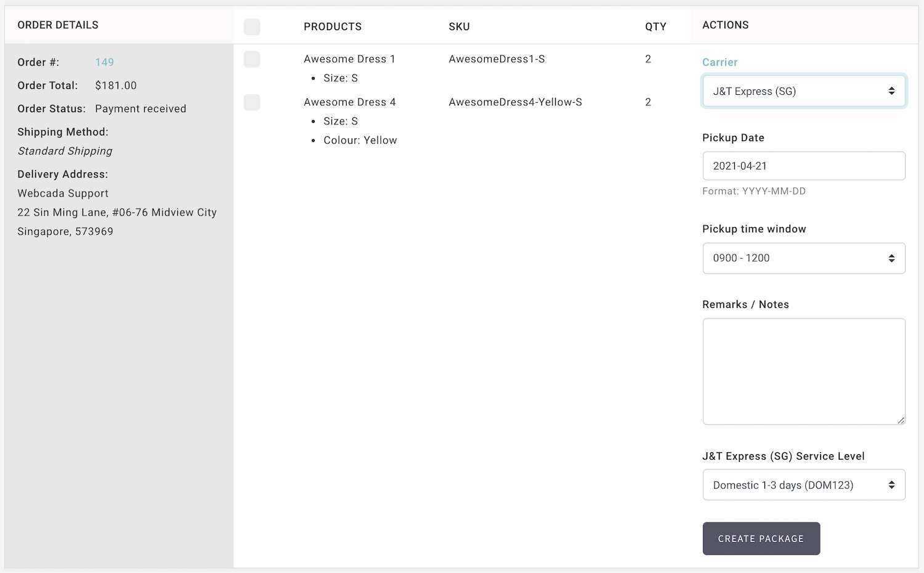Open order number 149 link
Image resolution: width=924 pixels, height=573 pixels.
click(x=105, y=62)
